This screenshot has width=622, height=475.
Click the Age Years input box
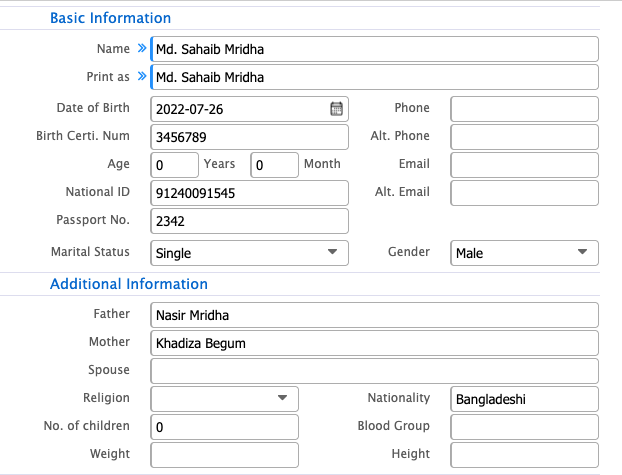tap(174, 165)
